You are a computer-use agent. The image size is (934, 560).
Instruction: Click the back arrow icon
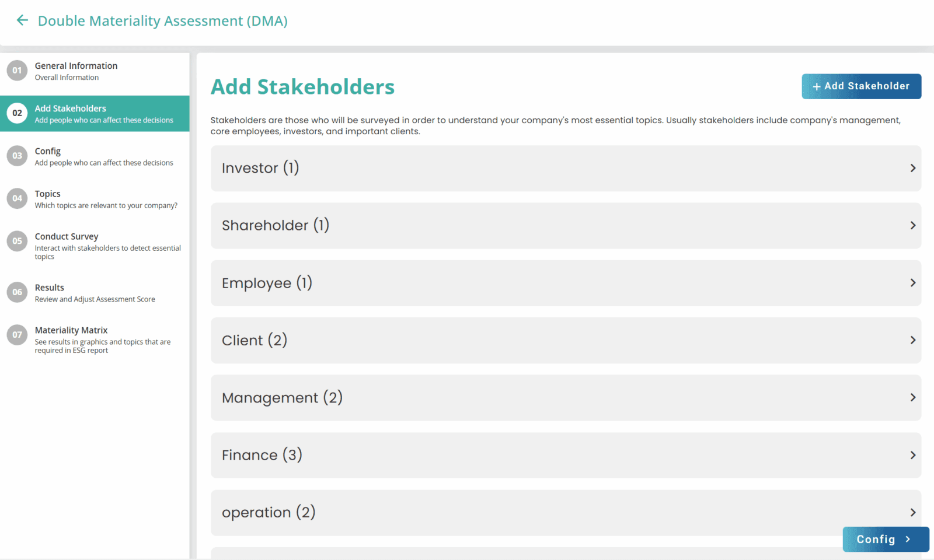pyautogui.click(x=22, y=20)
